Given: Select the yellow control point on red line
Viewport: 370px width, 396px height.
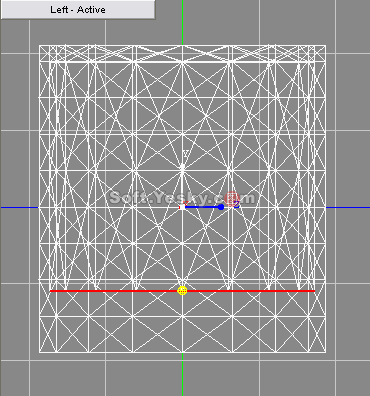Looking at the screenshot, I should point(182,291).
